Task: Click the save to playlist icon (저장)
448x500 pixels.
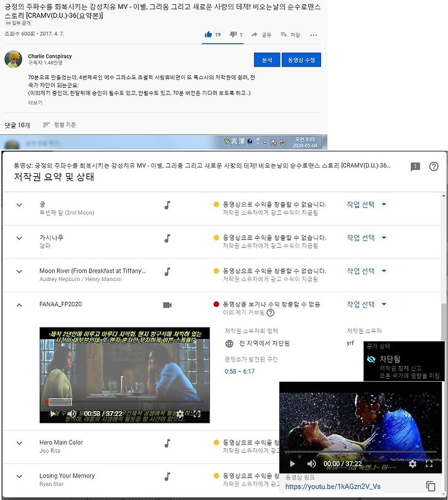Action: click(284, 34)
